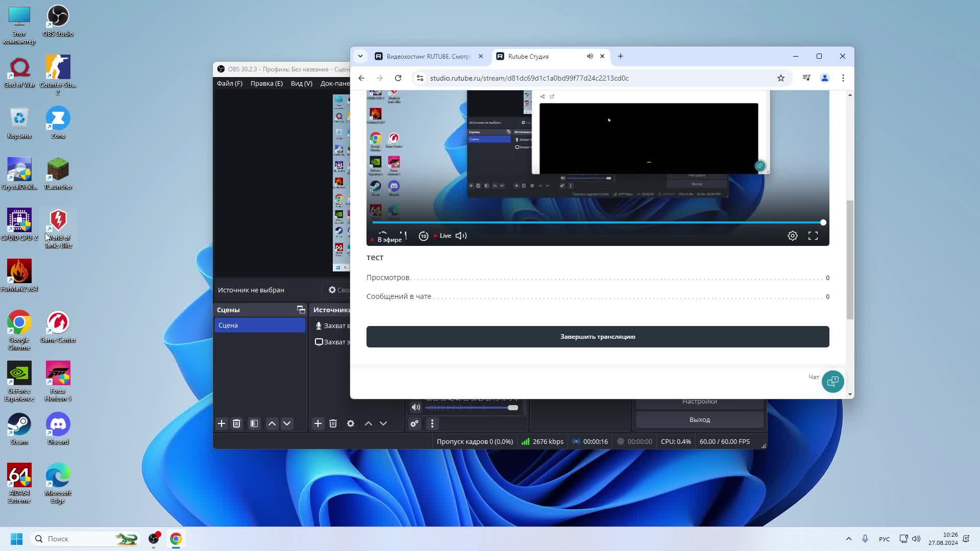Open Chrome from the taskbar
Screen dimensions: 980x551
point(176,539)
